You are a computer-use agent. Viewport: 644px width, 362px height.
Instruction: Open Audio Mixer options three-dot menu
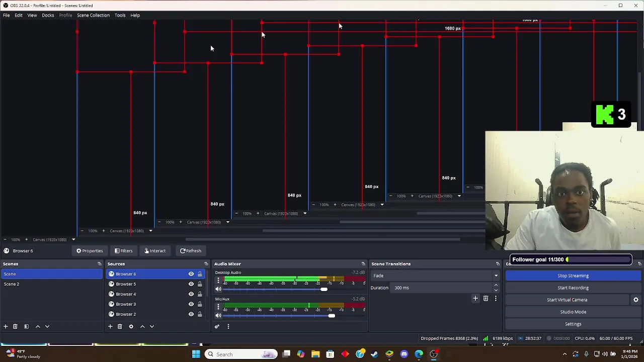(x=228, y=326)
